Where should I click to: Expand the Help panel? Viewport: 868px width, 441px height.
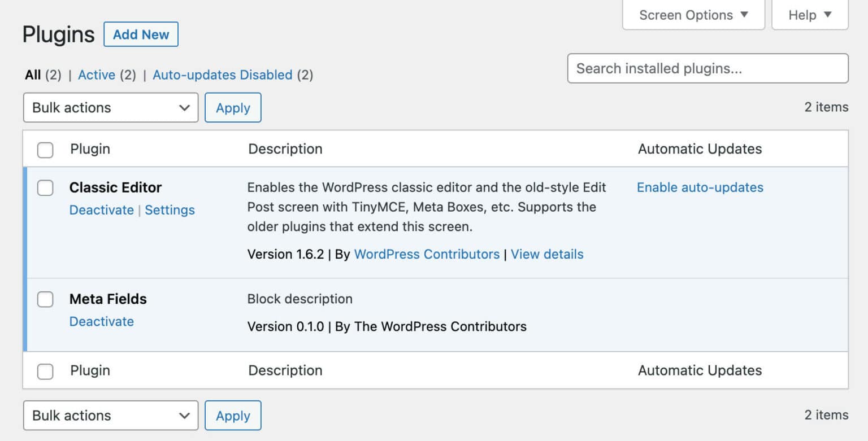pos(809,15)
